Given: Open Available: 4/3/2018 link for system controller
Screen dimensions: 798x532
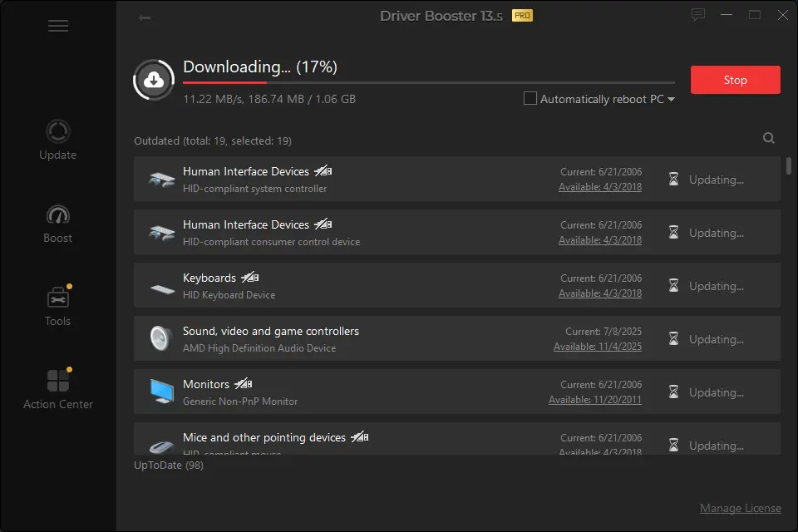Looking at the screenshot, I should [600, 187].
